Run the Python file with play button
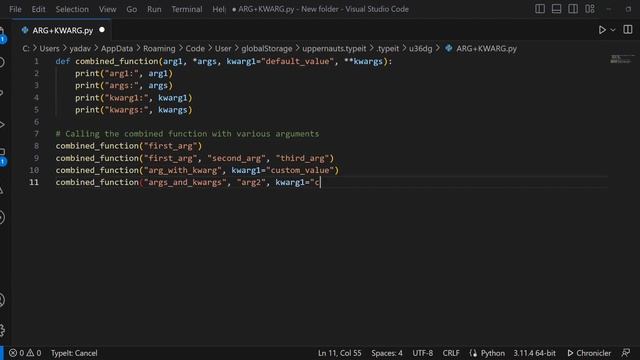 [x=602, y=30]
